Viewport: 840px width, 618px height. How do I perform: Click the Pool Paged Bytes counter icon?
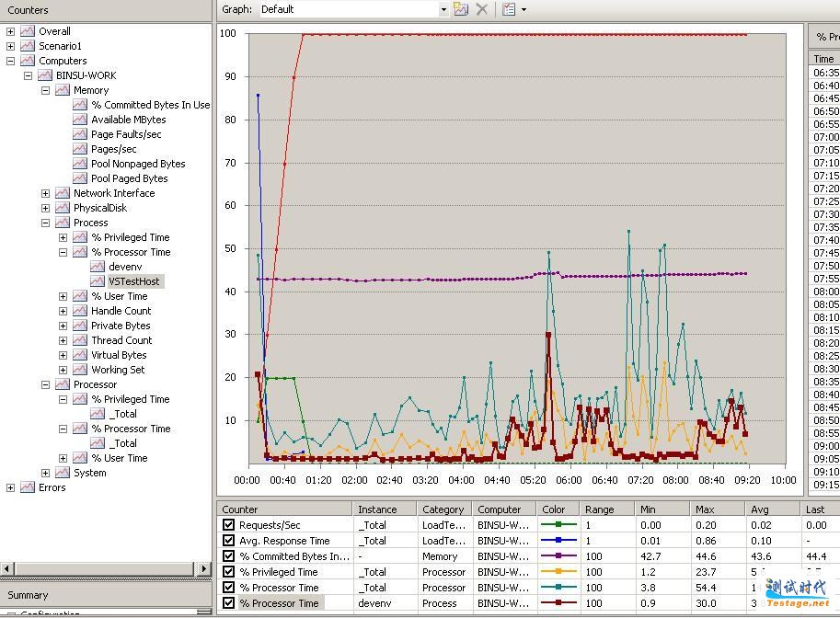click(80, 178)
